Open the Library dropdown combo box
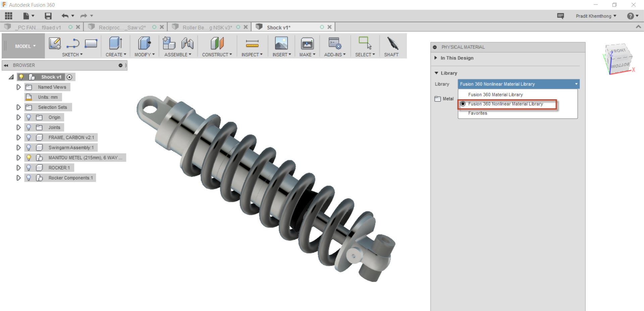The width and height of the screenshot is (644, 311). pos(518,84)
